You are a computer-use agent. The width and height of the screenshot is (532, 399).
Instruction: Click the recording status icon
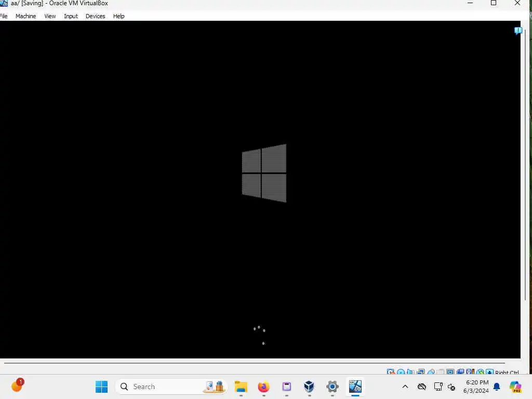click(x=460, y=372)
